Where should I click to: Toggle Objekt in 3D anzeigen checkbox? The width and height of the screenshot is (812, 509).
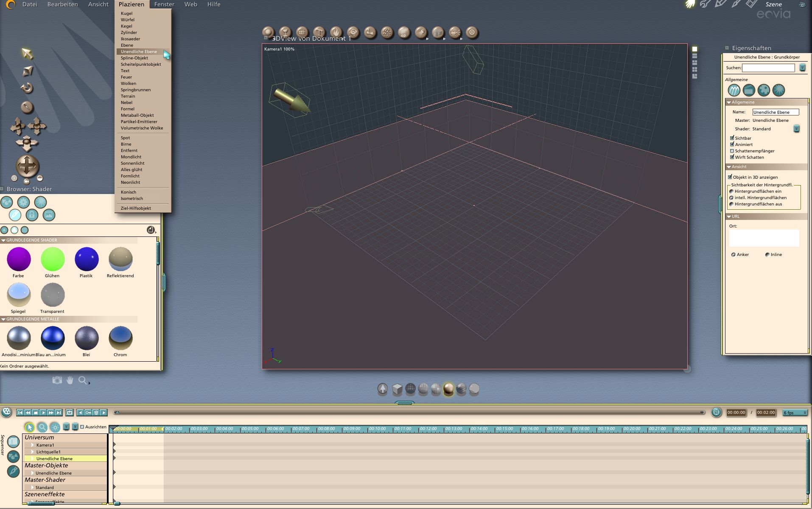(730, 177)
